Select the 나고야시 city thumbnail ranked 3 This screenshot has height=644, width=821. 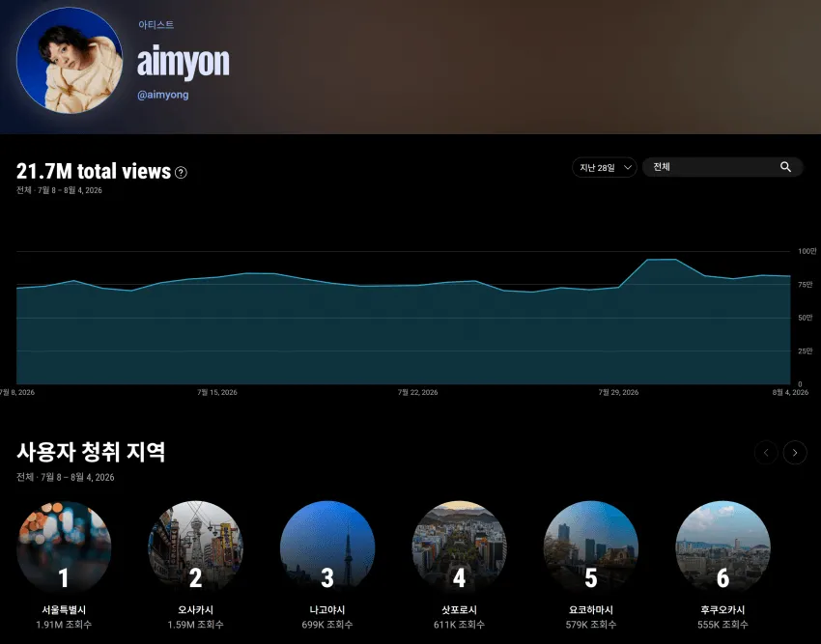click(327, 547)
